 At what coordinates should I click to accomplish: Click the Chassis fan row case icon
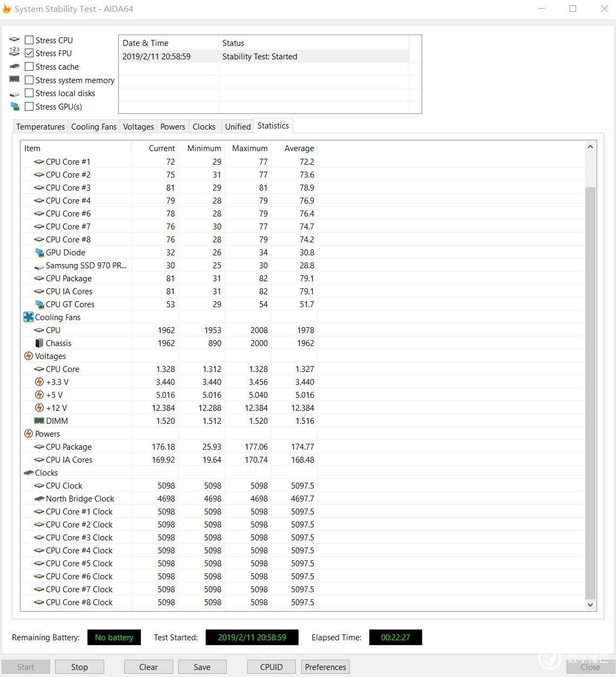click(x=39, y=343)
